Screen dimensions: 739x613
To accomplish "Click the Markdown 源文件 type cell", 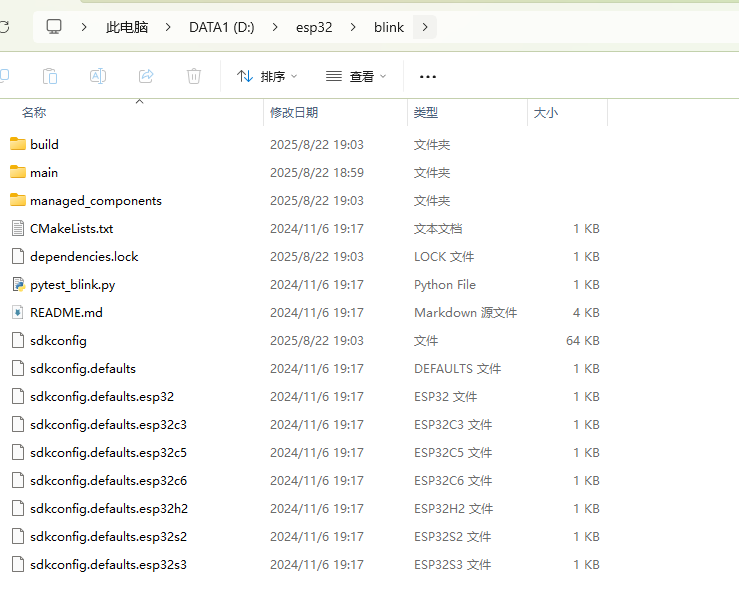I will (466, 312).
